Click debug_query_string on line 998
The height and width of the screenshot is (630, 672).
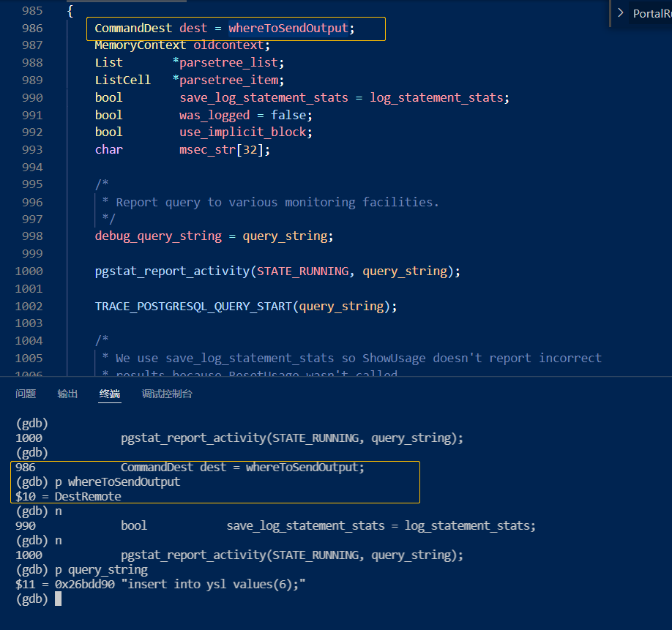[x=158, y=236]
